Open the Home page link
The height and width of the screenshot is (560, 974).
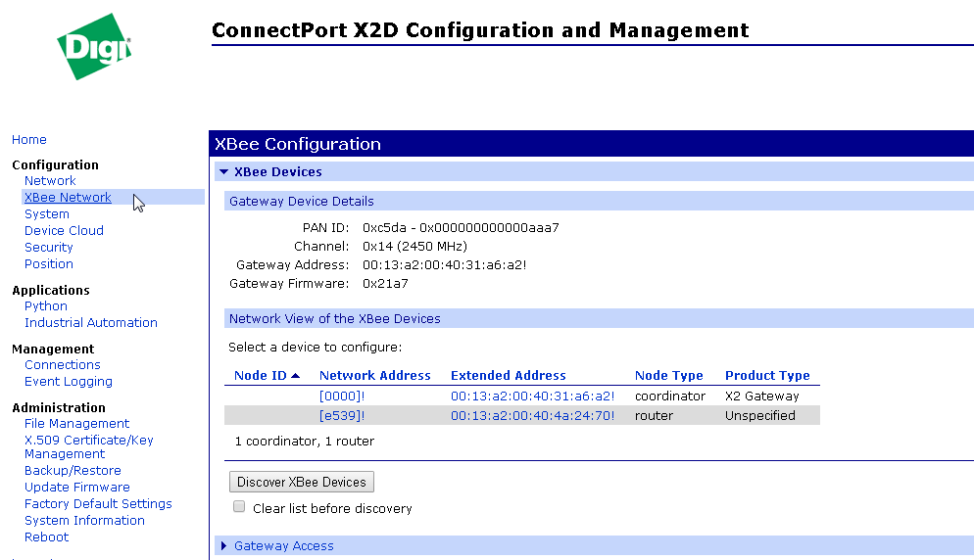(29, 140)
